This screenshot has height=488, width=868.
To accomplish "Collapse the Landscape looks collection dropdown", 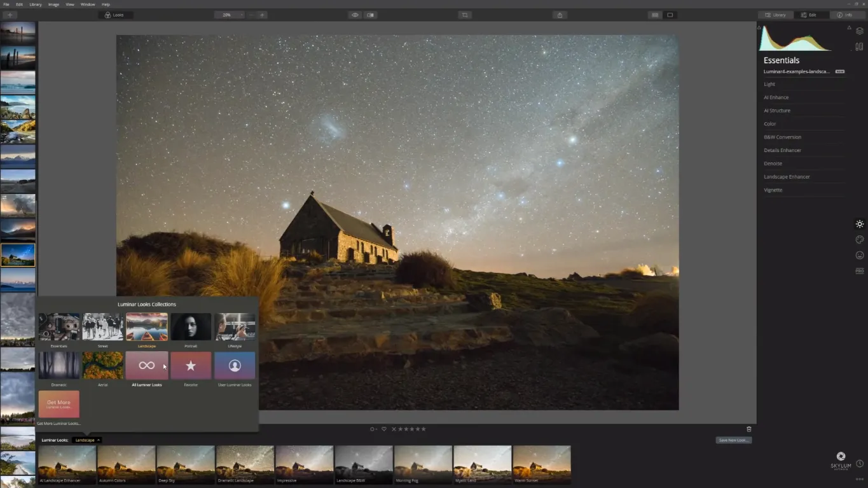I will click(86, 440).
